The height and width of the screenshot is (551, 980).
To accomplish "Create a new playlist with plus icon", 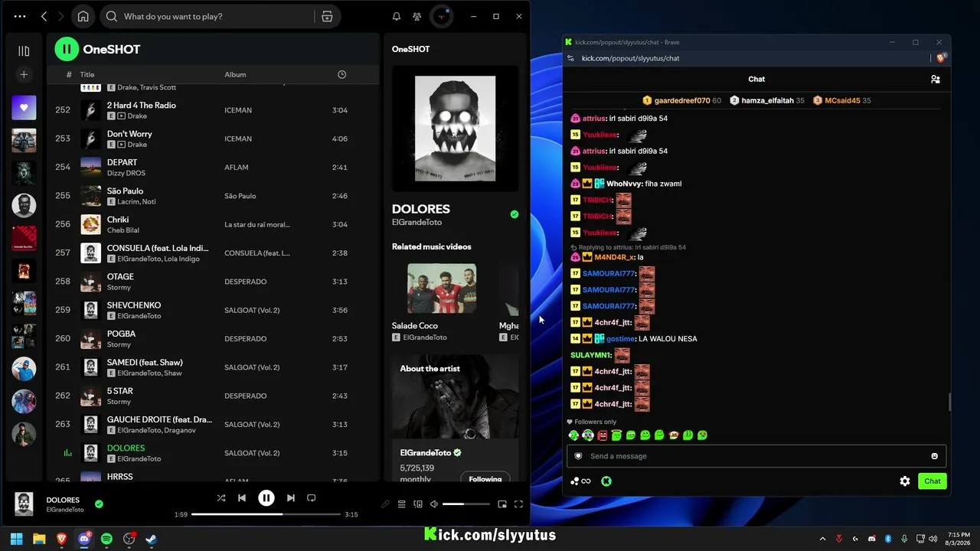I will pos(24,74).
